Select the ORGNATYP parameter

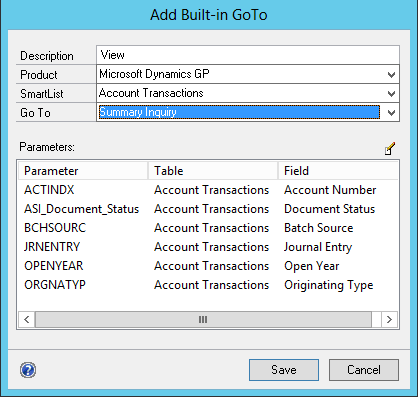(55, 285)
